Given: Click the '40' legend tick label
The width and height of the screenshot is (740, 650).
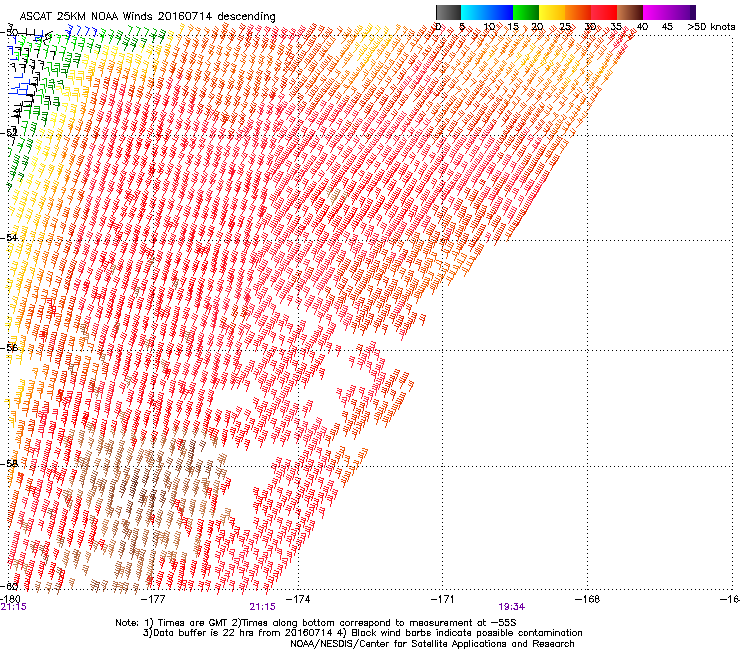Looking at the screenshot, I should [642, 27].
